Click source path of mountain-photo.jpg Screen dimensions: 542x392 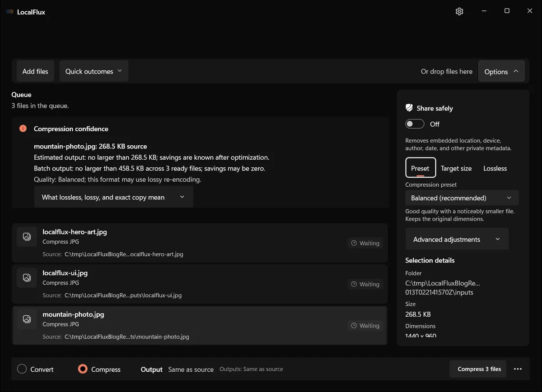coord(127,337)
